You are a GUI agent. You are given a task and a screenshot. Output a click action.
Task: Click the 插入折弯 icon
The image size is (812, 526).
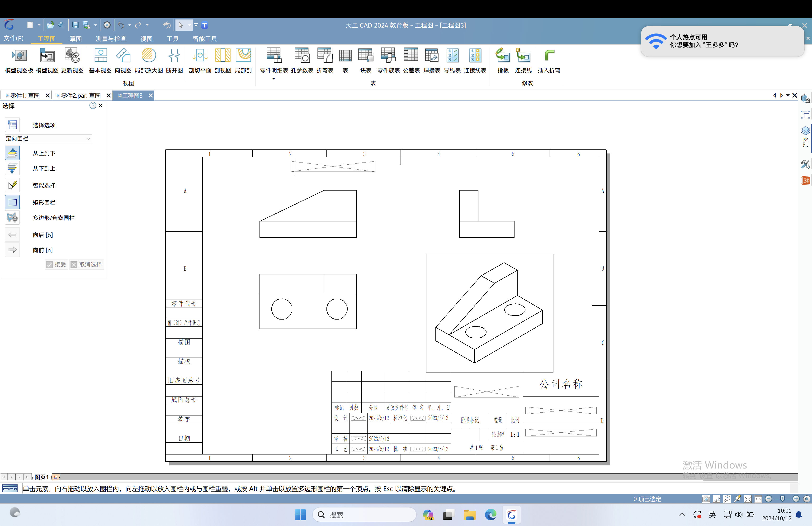click(x=549, y=61)
